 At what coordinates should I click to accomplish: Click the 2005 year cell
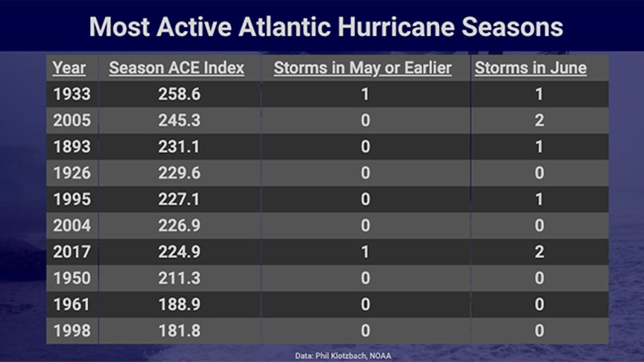72,120
